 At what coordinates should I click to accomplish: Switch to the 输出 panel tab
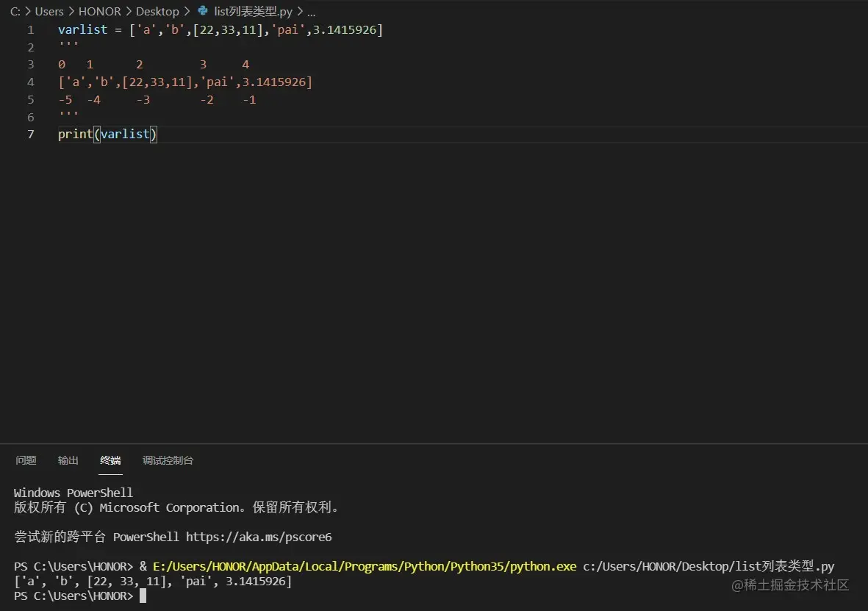click(68, 460)
